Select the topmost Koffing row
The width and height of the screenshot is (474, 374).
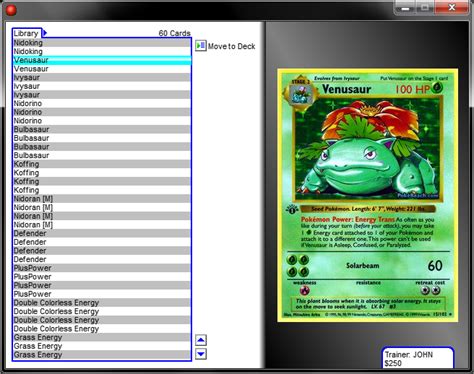[102, 164]
